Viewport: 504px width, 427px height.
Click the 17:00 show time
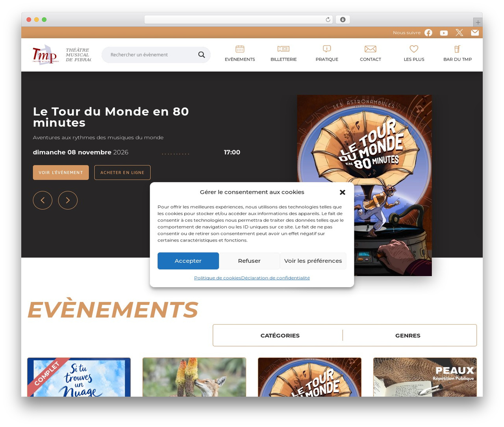tap(232, 152)
